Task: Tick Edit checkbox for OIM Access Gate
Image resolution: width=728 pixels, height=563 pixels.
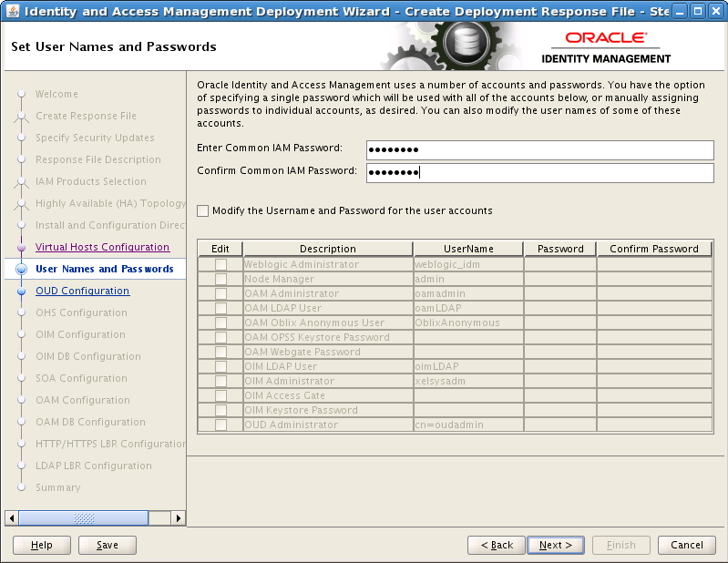Action: click(220, 395)
